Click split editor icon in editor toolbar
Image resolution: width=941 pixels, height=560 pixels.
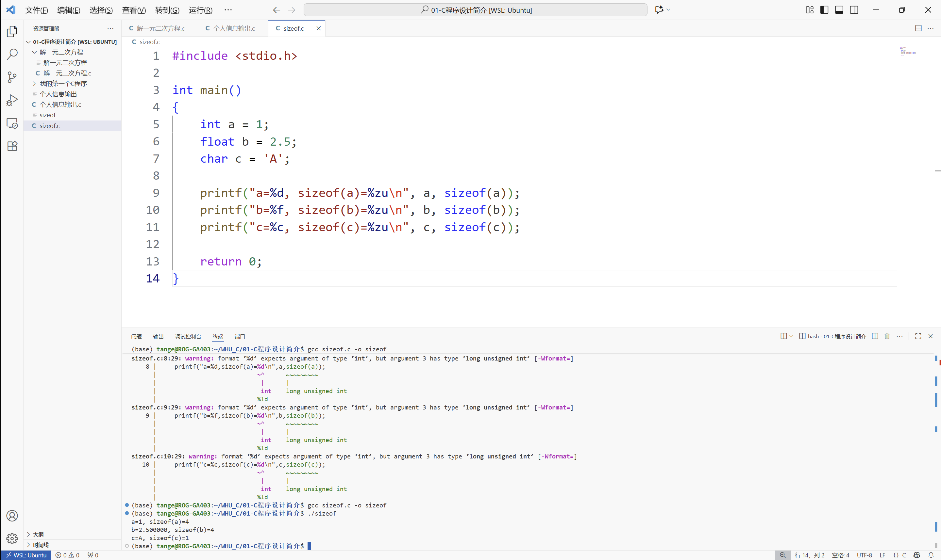tap(918, 28)
